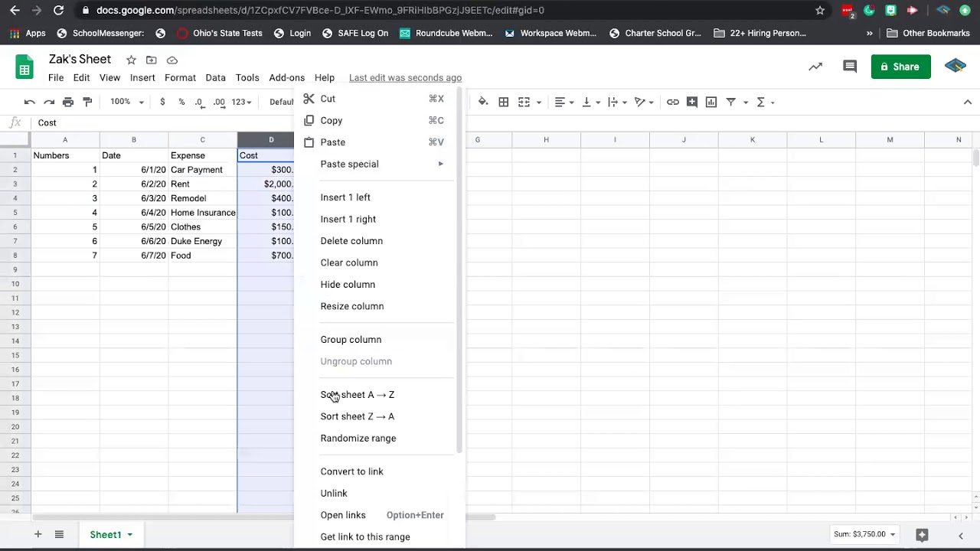This screenshot has width=980, height=551.
Task: Open the 123 more formats dropdown
Action: (241, 102)
